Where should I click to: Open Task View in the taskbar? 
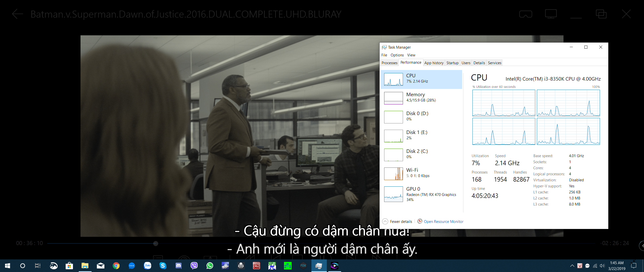38,266
